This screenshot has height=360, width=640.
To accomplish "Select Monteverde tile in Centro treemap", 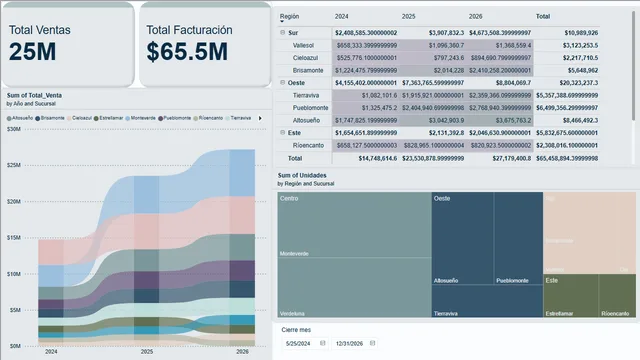I will [x=354, y=224].
